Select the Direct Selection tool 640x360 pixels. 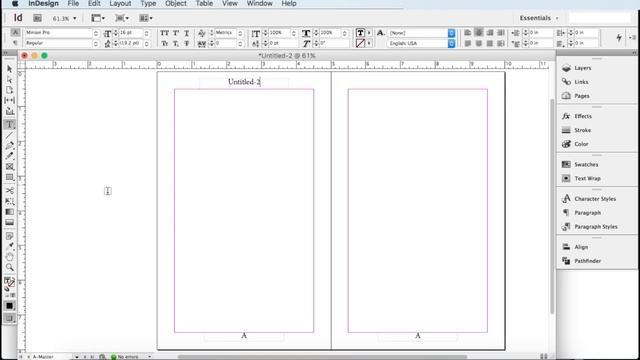pyautogui.click(x=10, y=79)
